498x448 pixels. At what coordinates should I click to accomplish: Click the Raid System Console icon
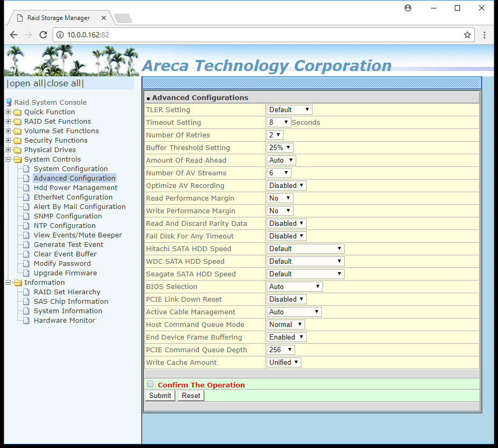click(9, 103)
